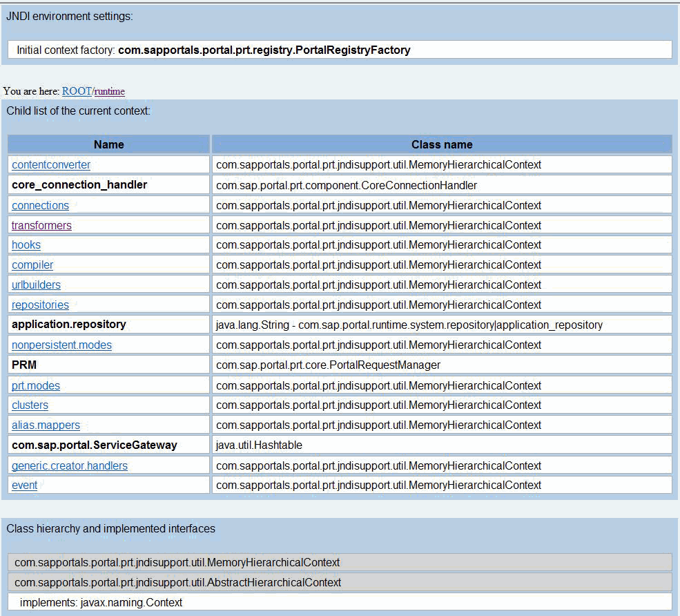Open the compiler context entry
Viewport: 680px width, 616px height.
(32, 265)
